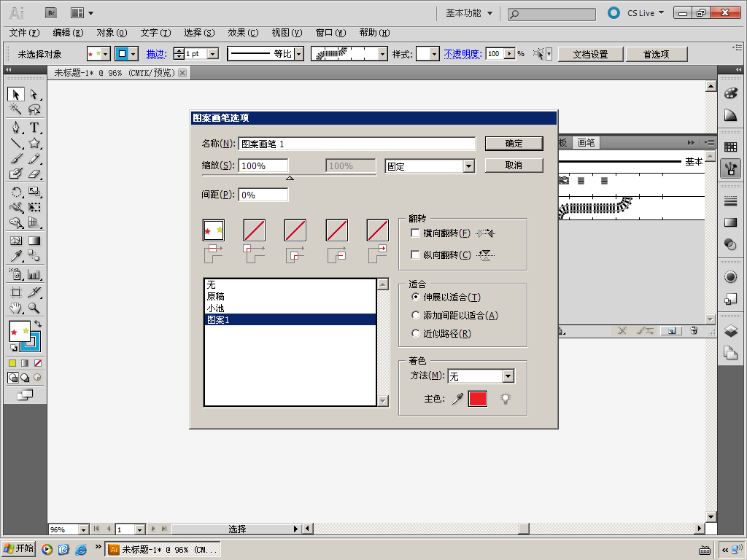Switch to the 画笔 panel tab
Viewport: 747px width, 560px height.
[x=586, y=143]
